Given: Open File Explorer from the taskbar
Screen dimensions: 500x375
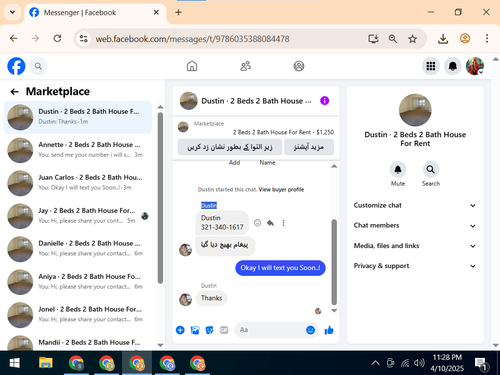Looking at the screenshot, I should pos(46,363).
